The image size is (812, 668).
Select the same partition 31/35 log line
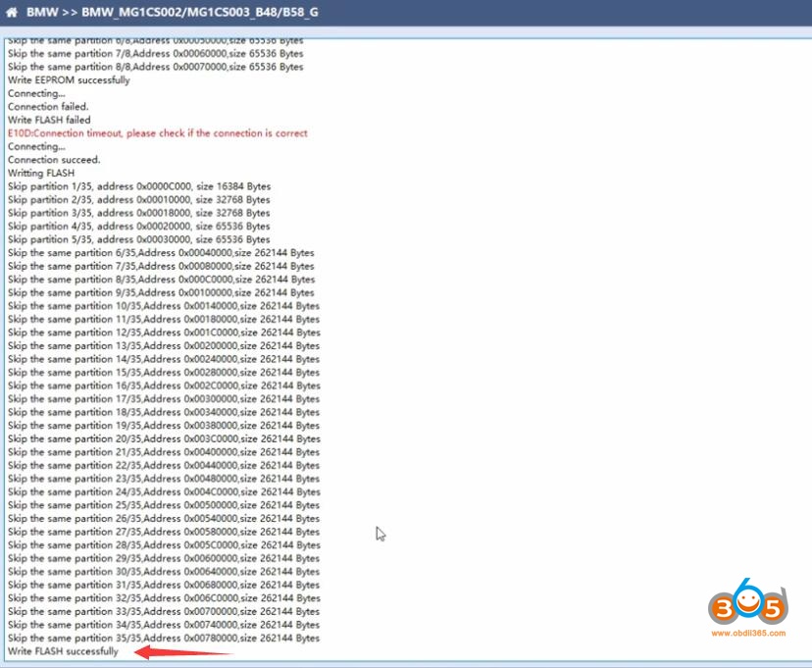[x=164, y=586]
